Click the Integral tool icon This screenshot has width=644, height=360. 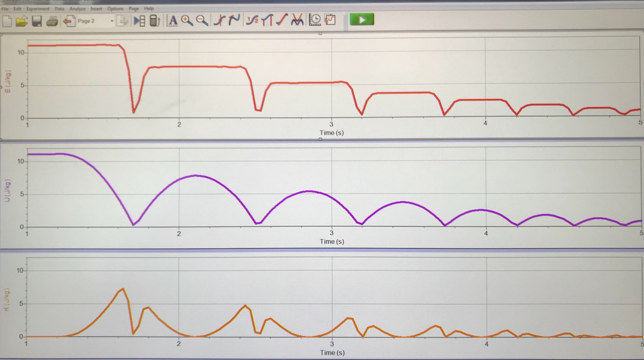coord(267,20)
